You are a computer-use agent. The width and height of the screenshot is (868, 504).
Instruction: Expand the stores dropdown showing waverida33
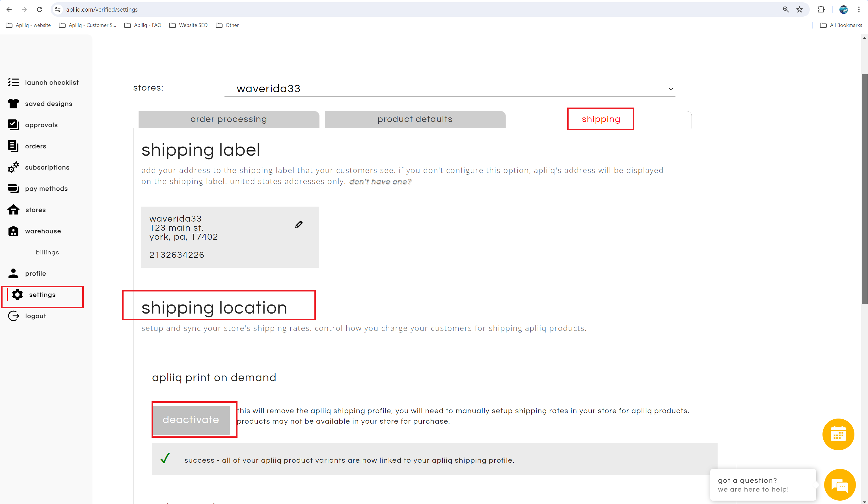[450, 89]
